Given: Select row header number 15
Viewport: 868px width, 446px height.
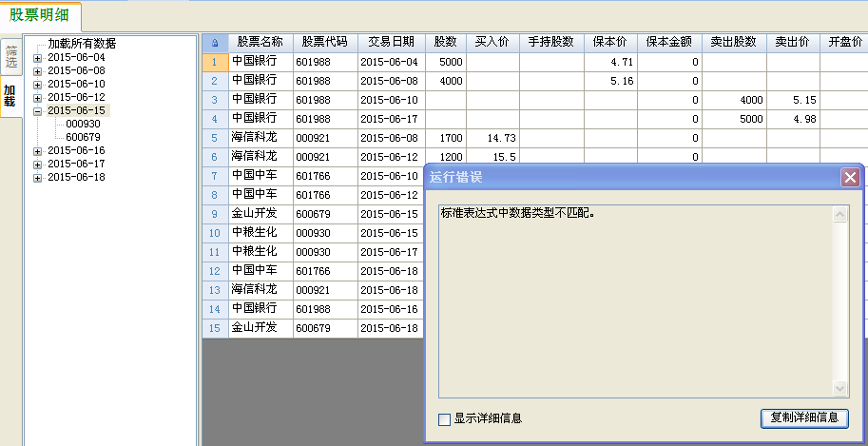Looking at the screenshot, I should (216, 328).
